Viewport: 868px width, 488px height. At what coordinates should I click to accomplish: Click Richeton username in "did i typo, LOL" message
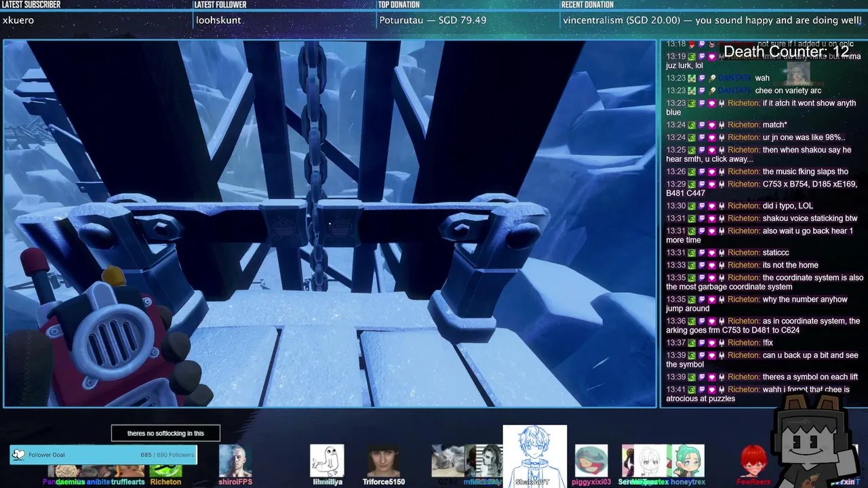coord(744,206)
